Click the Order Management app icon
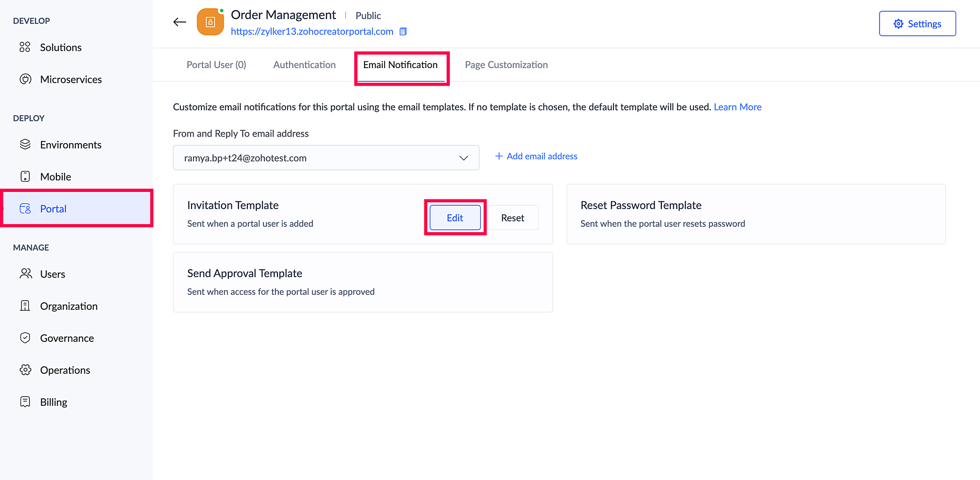This screenshot has height=480, width=980. coord(210,22)
